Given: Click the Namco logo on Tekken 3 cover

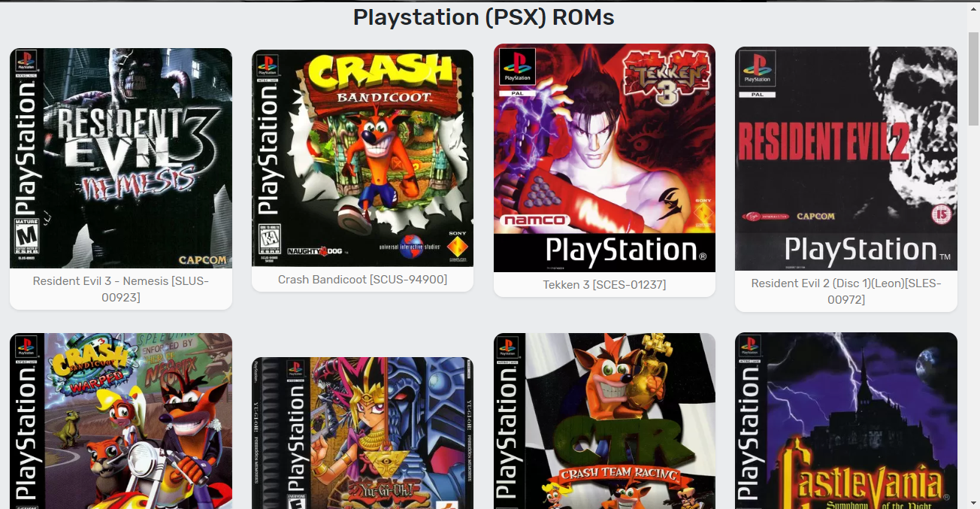Looking at the screenshot, I should pos(535,220).
